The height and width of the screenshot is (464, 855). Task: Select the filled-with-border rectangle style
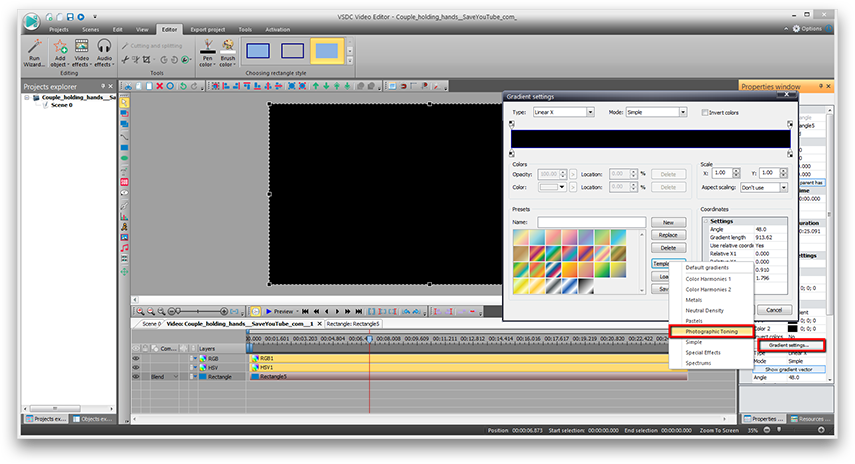(258, 51)
